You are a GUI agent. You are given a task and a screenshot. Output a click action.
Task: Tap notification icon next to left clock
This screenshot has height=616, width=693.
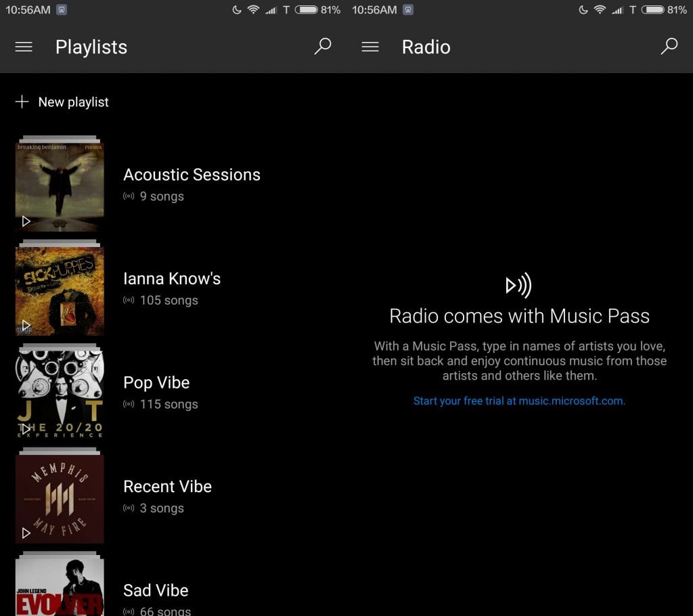click(62, 9)
